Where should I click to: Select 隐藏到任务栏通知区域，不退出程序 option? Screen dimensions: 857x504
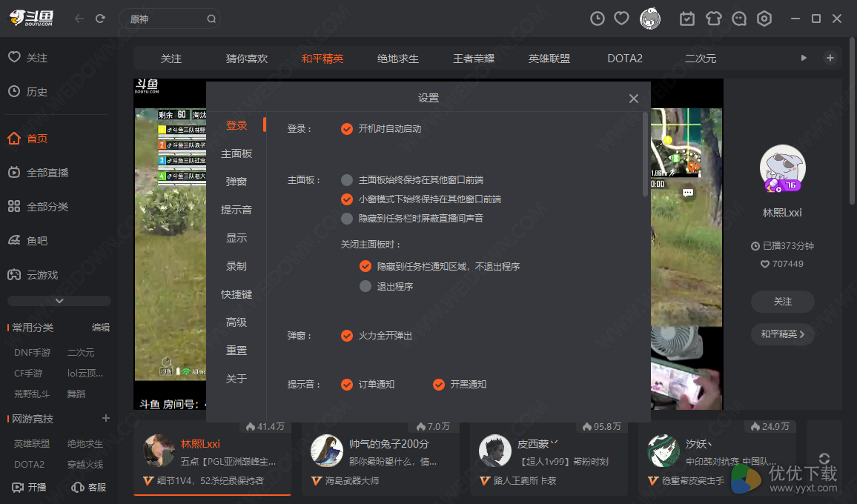365,266
